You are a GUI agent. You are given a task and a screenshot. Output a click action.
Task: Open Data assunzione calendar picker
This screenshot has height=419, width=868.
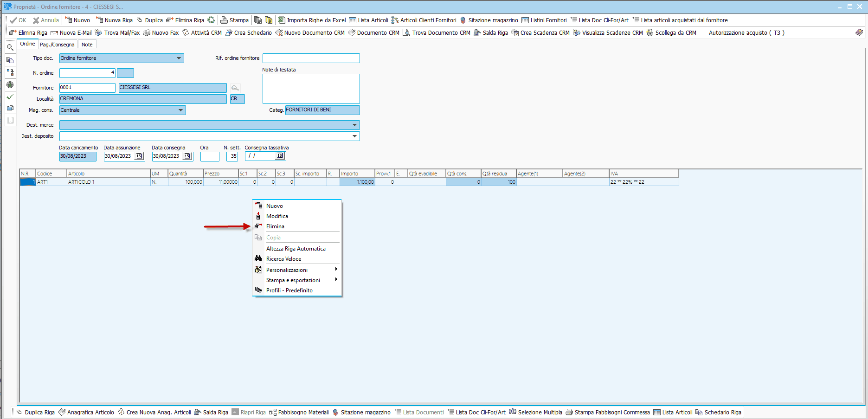click(139, 156)
